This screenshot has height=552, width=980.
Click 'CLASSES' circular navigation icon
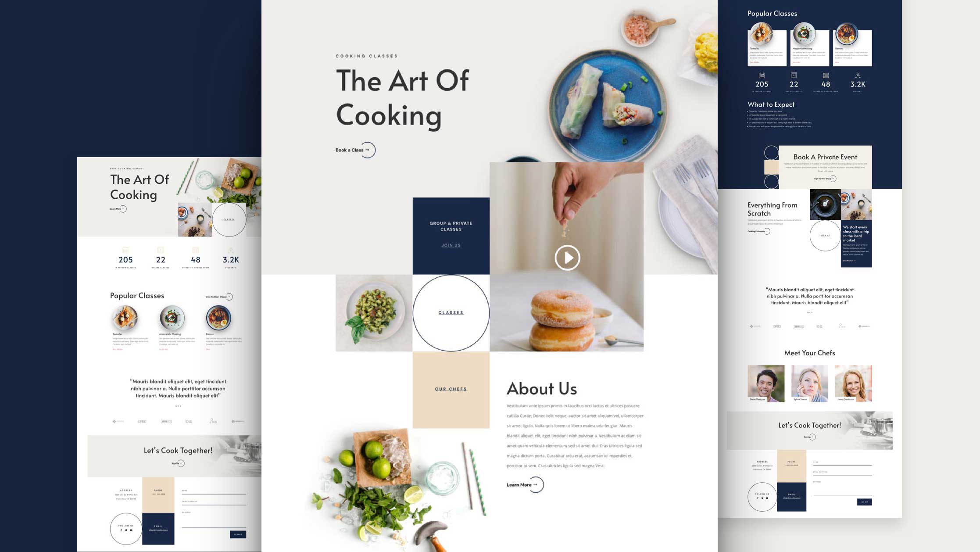pyautogui.click(x=450, y=312)
